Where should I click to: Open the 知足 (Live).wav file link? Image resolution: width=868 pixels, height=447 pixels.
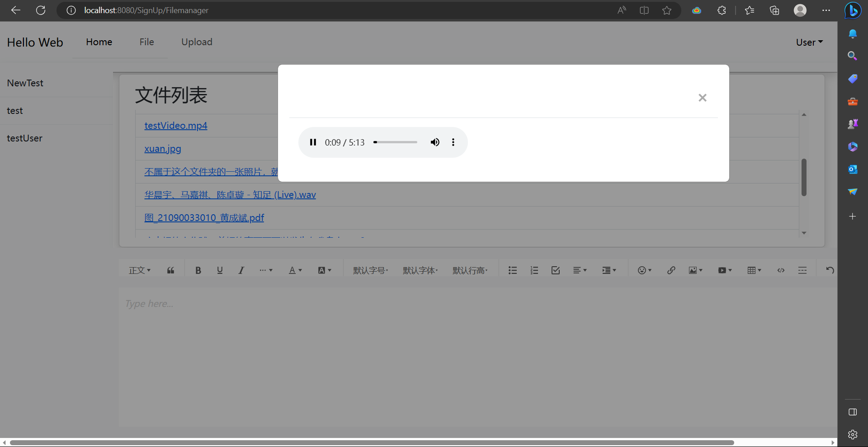pyautogui.click(x=230, y=195)
